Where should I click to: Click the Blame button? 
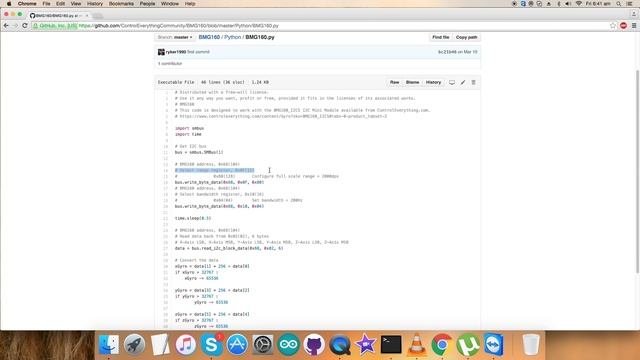412,82
